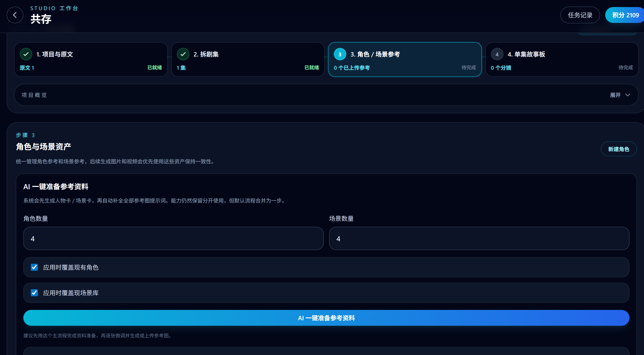Click the AI 一键准备参考资料 section heading
644x355 pixels.
[x=56, y=187]
